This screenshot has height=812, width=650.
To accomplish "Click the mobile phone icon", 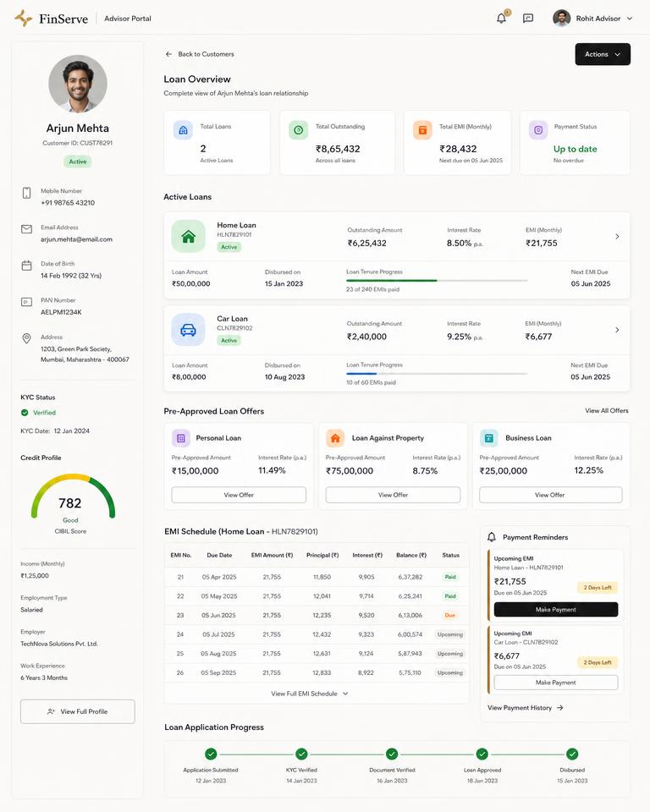I will pyautogui.click(x=26, y=193).
